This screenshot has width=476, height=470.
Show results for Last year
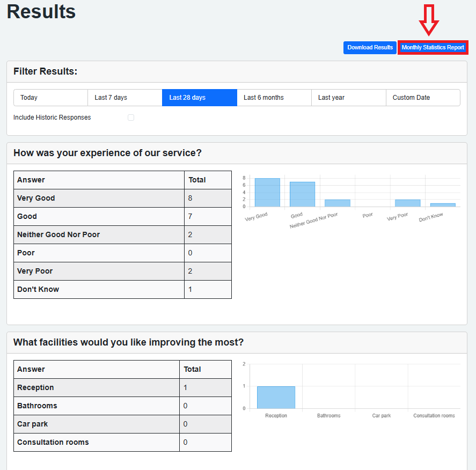348,98
